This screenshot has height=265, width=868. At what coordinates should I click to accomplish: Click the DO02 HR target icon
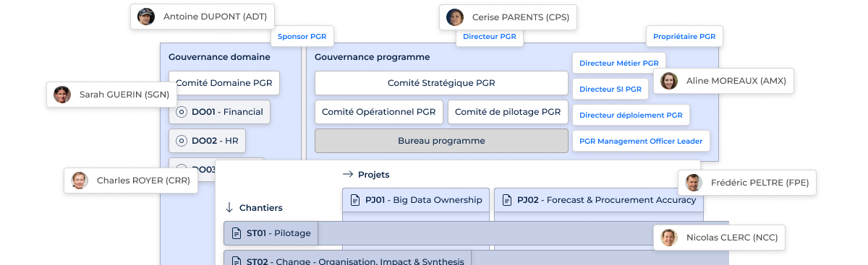182,141
